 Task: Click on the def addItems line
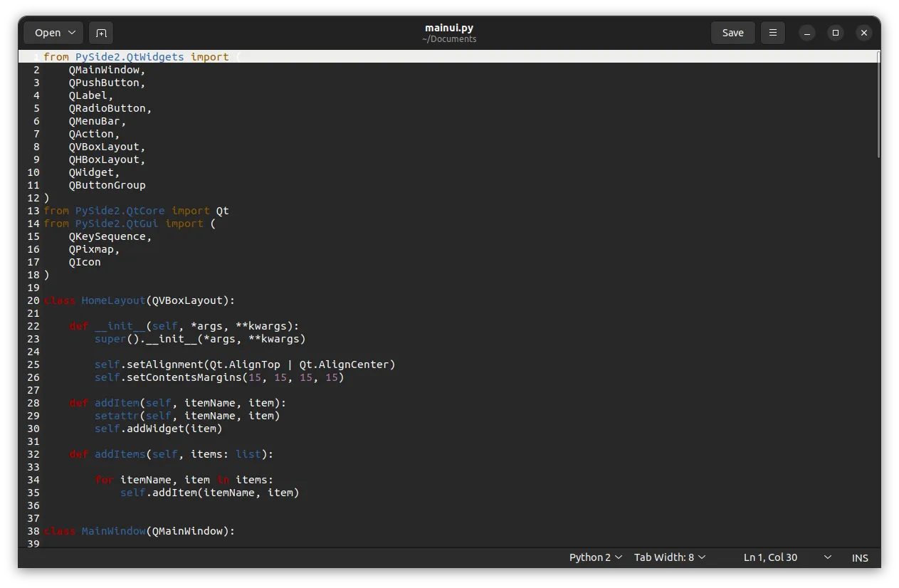[171, 454]
